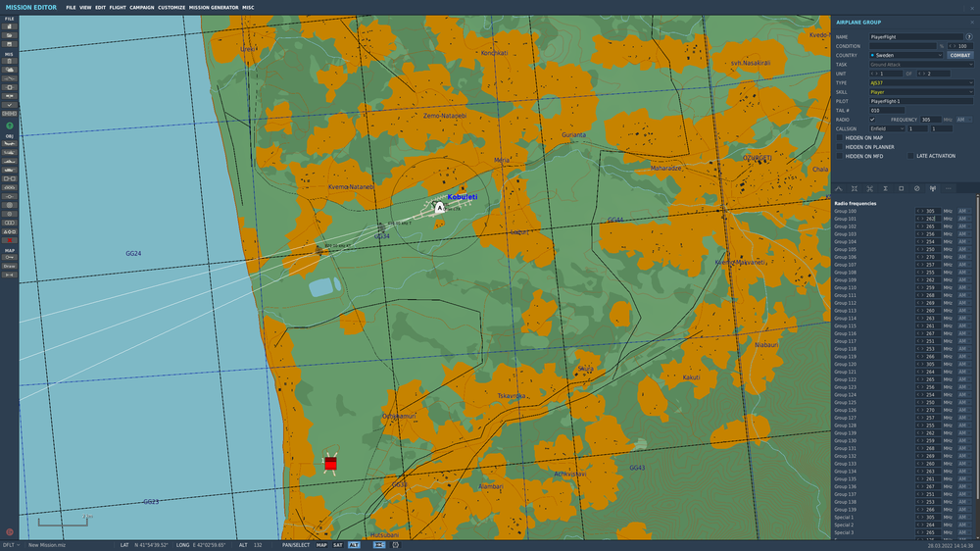The height and width of the screenshot is (551, 980).
Task: Open the Group 100 AM modulation dropdown
Action: coord(964,212)
